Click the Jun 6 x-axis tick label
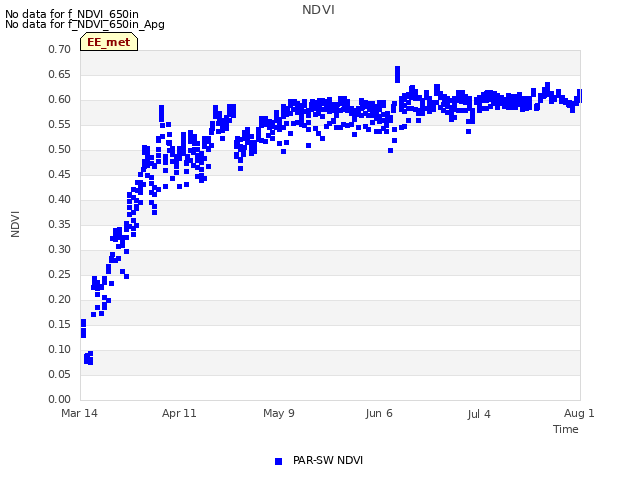This screenshot has width=640, height=480. (379, 413)
